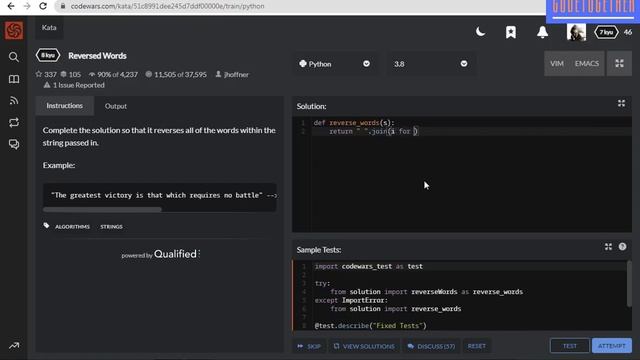Click the bookmark icon in header

(511, 32)
